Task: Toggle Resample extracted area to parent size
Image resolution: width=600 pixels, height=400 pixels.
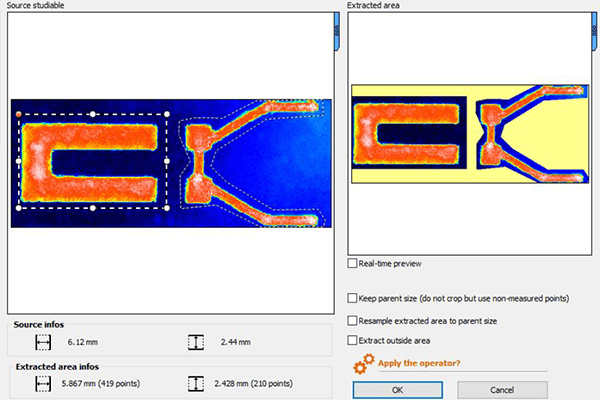Action: [352, 321]
